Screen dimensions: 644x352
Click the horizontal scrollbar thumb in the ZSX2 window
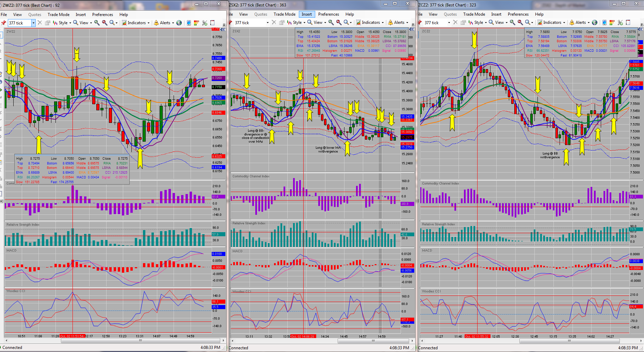click(x=373, y=341)
